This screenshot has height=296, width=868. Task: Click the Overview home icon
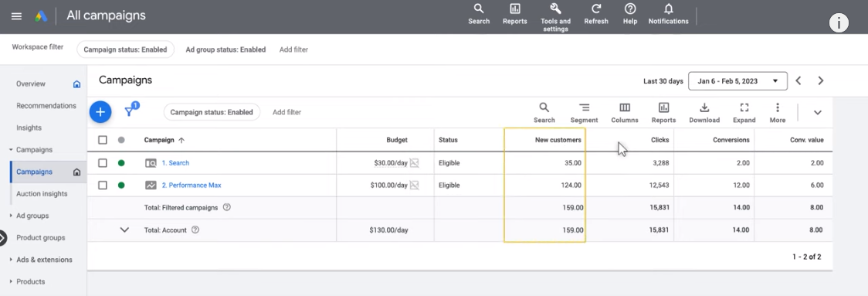coord(77,84)
